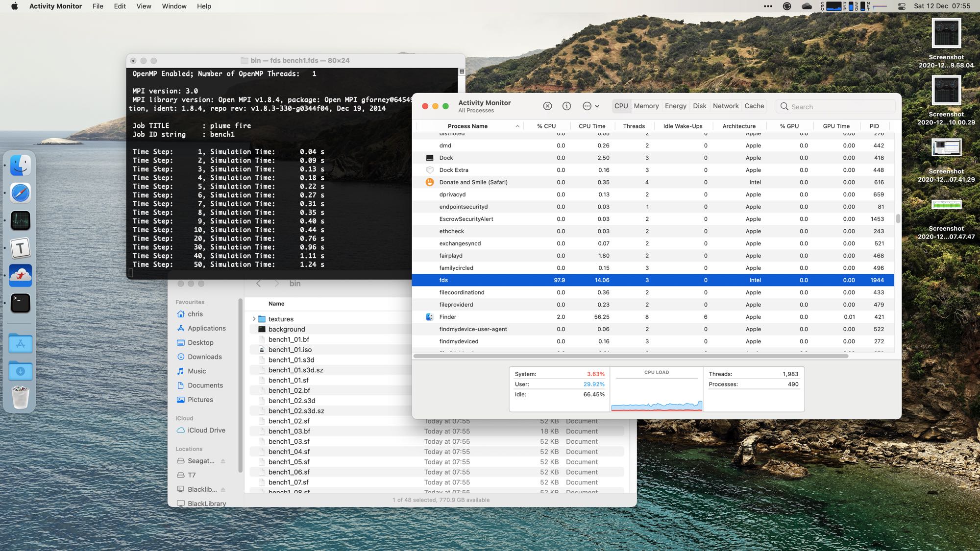
Task: Select bench1_03.bf file in Finder
Action: [436, 431]
